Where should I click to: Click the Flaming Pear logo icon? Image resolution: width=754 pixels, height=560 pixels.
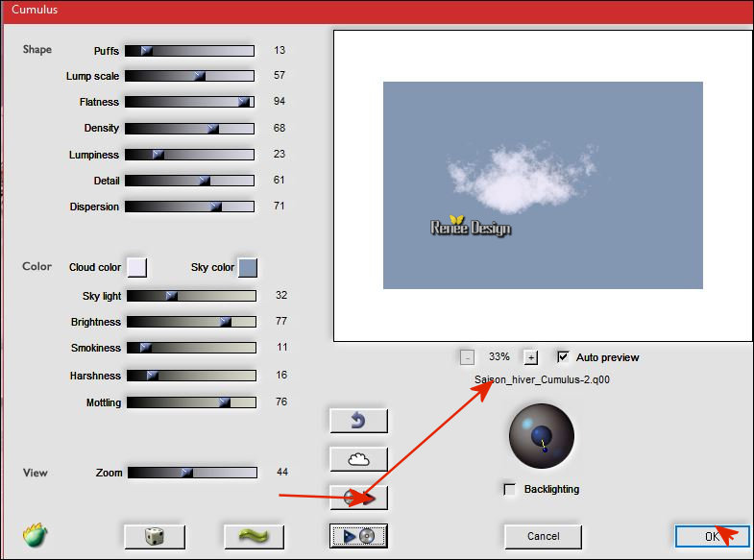coord(36,535)
